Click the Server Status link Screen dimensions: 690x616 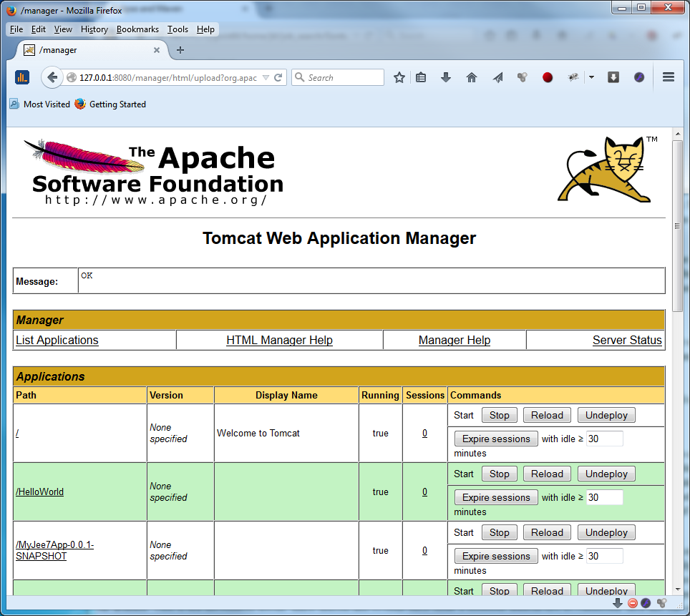(627, 341)
